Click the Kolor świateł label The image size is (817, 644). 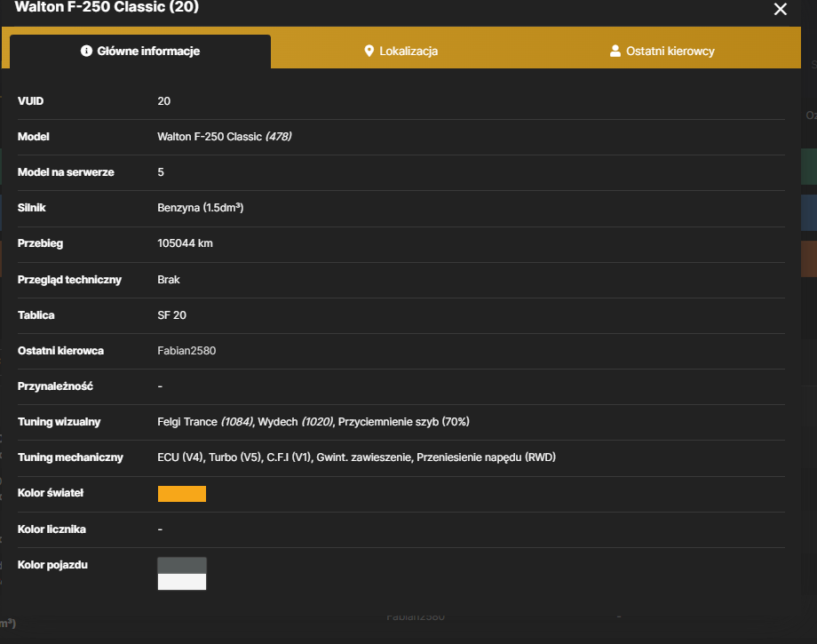click(x=51, y=493)
